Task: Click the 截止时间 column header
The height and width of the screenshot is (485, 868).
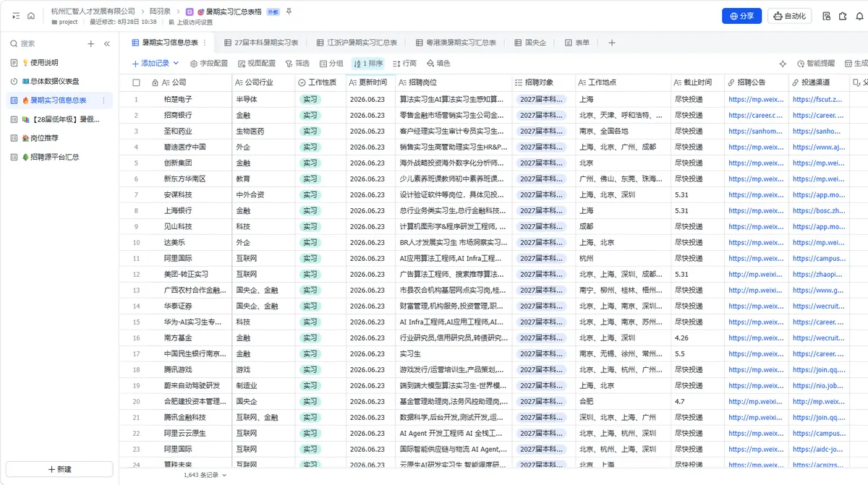Action: [697, 83]
